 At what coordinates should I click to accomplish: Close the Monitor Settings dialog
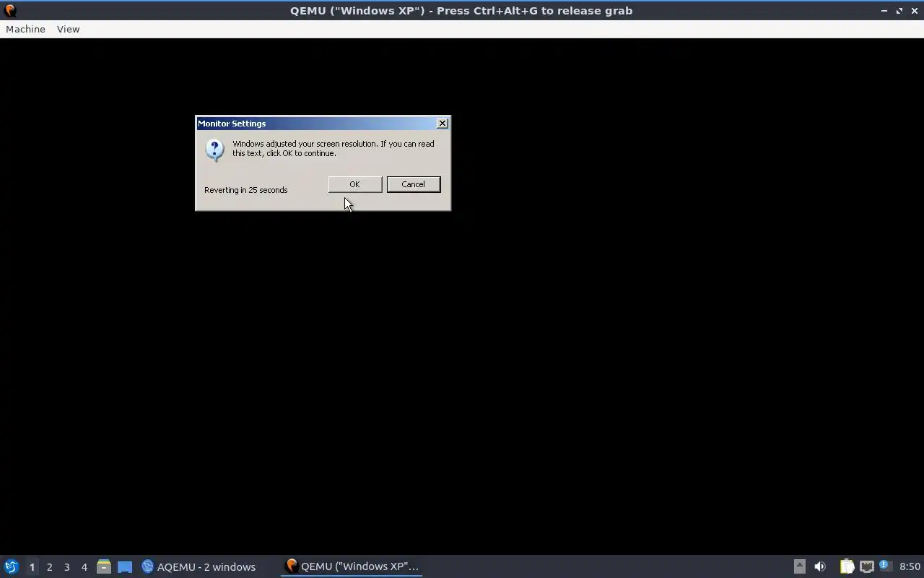[x=443, y=124]
